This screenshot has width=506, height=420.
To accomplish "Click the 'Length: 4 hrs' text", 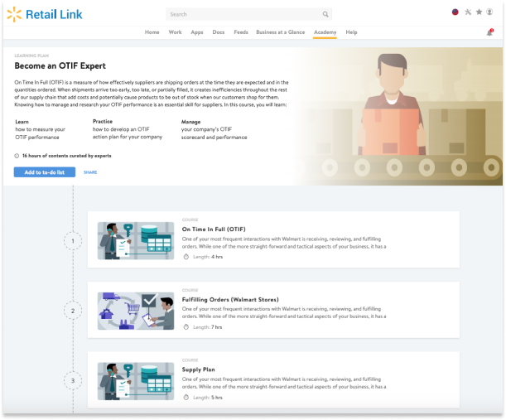I will click(x=208, y=257).
